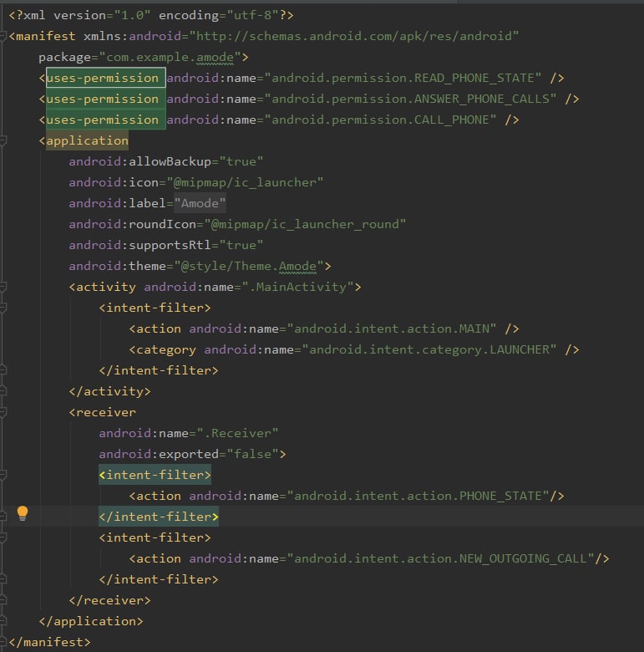Click the action.NEW_OUTGOING_CALL intent string
The width and height of the screenshot is (644, 652).
pyautogui.click(x=440, y=558)
